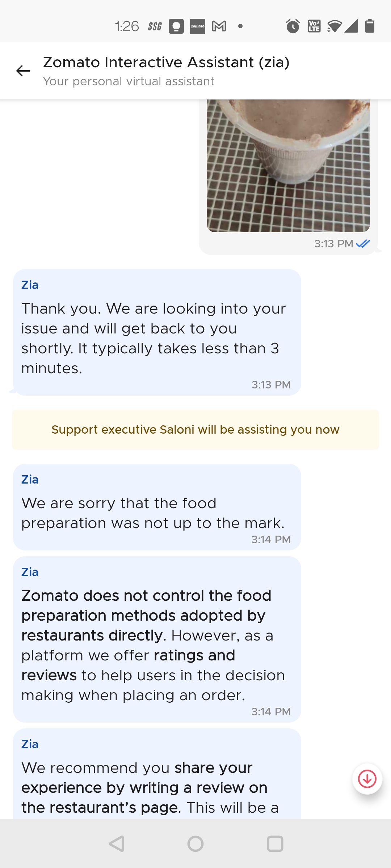Tap the Zomato notification icon in status bar
This screenshot has width=391, height=868.
point(198,26)
